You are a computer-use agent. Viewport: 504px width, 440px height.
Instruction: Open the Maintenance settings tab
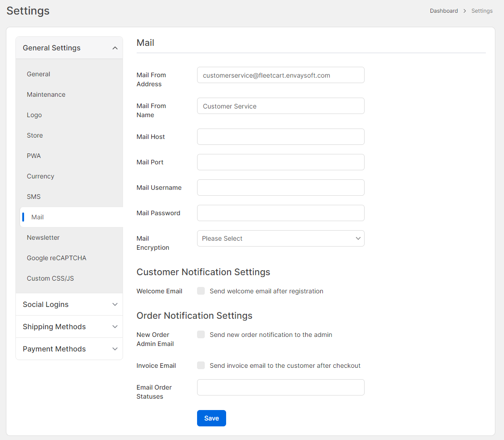point(46,94)
